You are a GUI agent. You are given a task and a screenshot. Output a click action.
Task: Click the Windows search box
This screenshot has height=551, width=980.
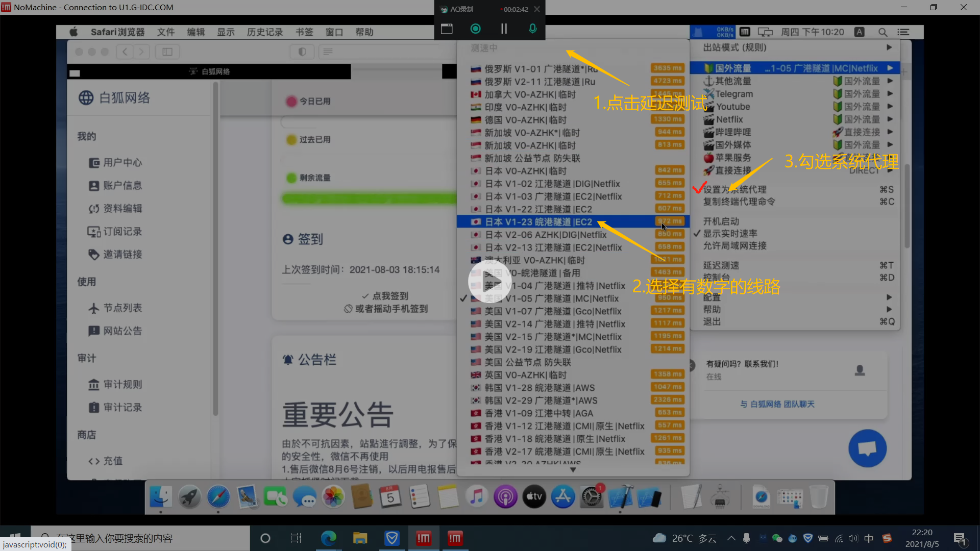(x=140, y=538)
